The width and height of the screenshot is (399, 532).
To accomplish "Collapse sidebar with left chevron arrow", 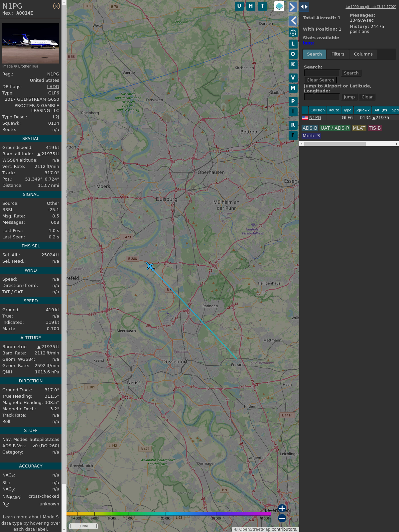I will coord(293,21).
